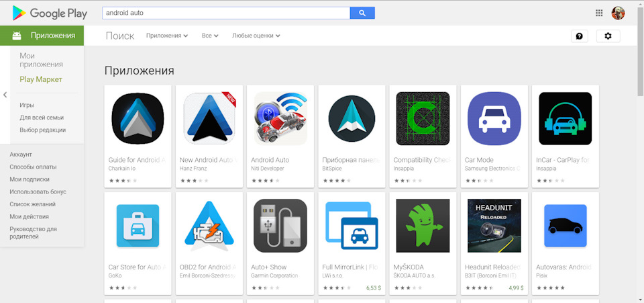Click LWi s.r.o. developer name
This screenshot has width=644, height=303.
coord(333,275)
